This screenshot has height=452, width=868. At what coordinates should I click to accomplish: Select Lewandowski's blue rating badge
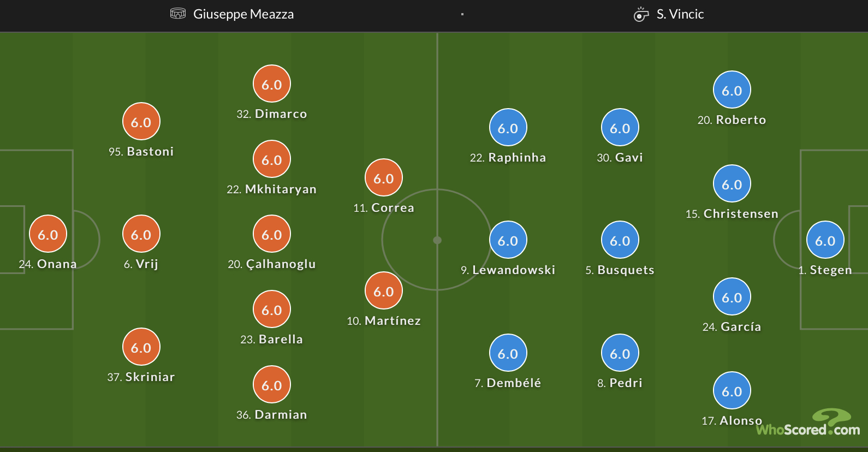(x=508, y=240)
